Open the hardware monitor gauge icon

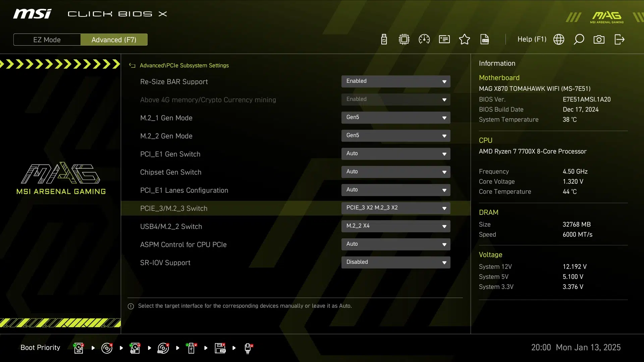[x=424, y=40]
